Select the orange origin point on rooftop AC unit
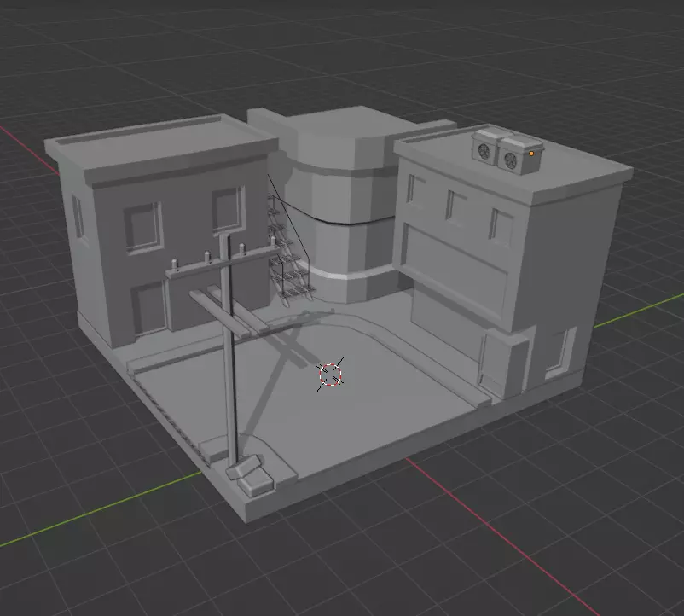The image size is (684, 616). 531,154
